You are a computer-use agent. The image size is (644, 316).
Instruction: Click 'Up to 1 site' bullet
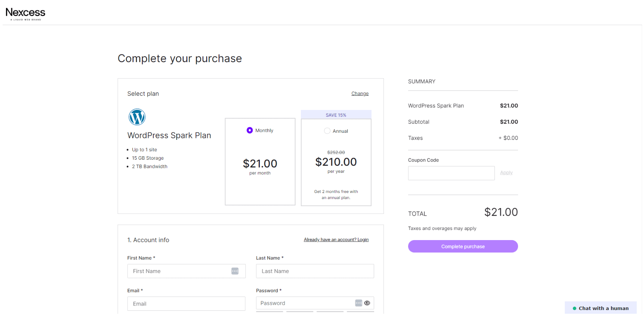(x=144, y=150)
